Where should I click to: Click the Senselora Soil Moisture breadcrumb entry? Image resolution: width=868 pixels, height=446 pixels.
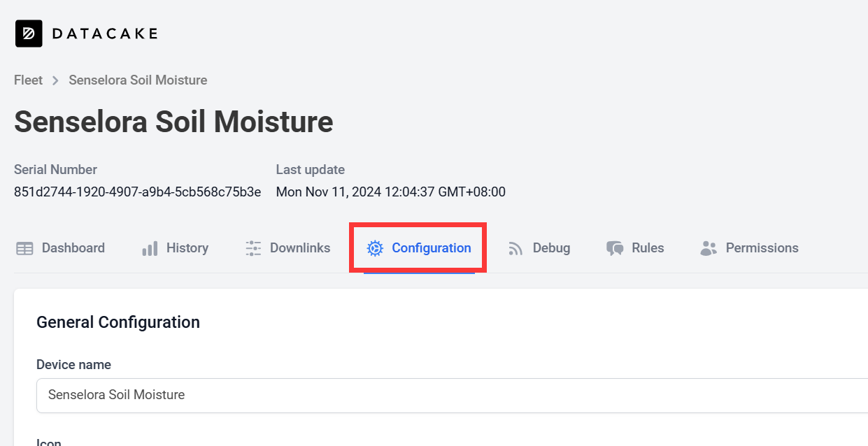coord(138,80)
